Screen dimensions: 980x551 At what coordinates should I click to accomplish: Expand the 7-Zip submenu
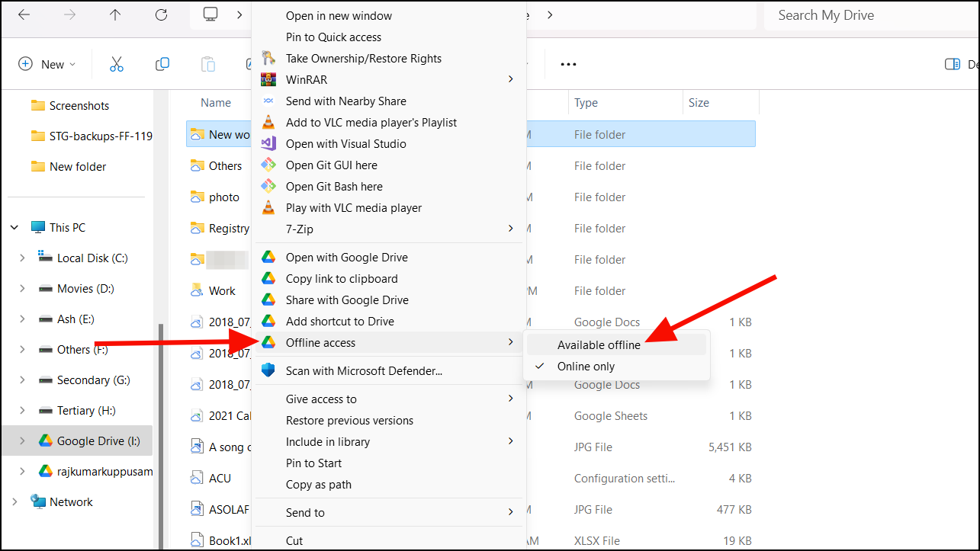point(298,229)
